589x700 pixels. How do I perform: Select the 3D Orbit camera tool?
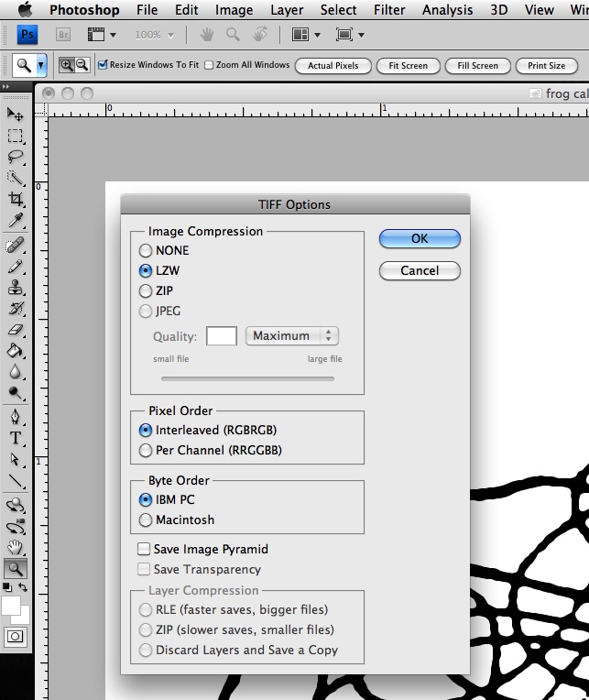tap(16, 527)
